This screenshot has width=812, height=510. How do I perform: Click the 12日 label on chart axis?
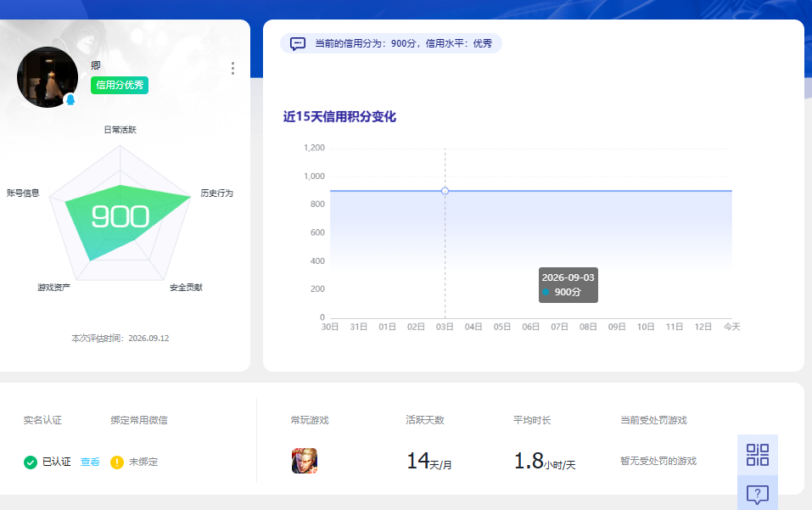coord(703,327)
